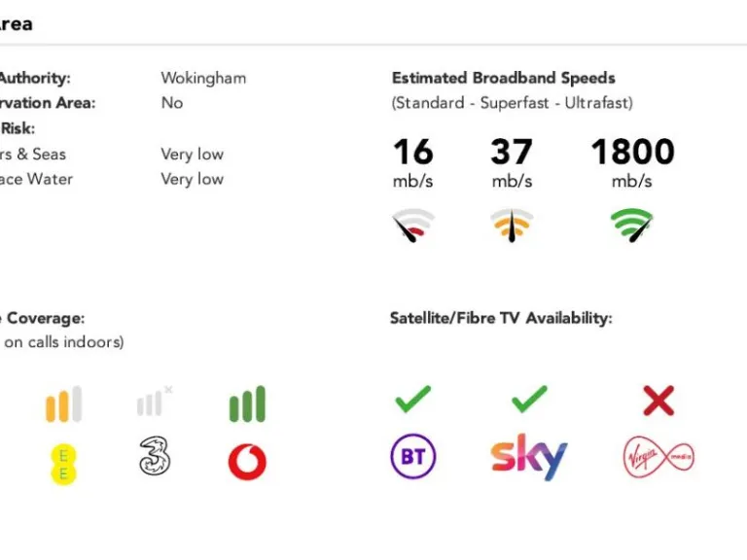Click the 16 mb/s standard speed value
This screenshot has height=560, width=747.
click(413, 153)
